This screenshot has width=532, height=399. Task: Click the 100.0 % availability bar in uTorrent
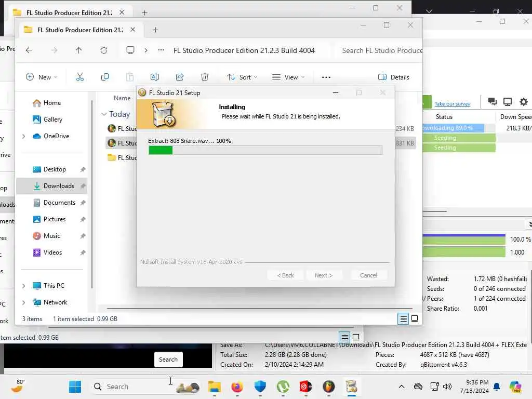[464, 239]
